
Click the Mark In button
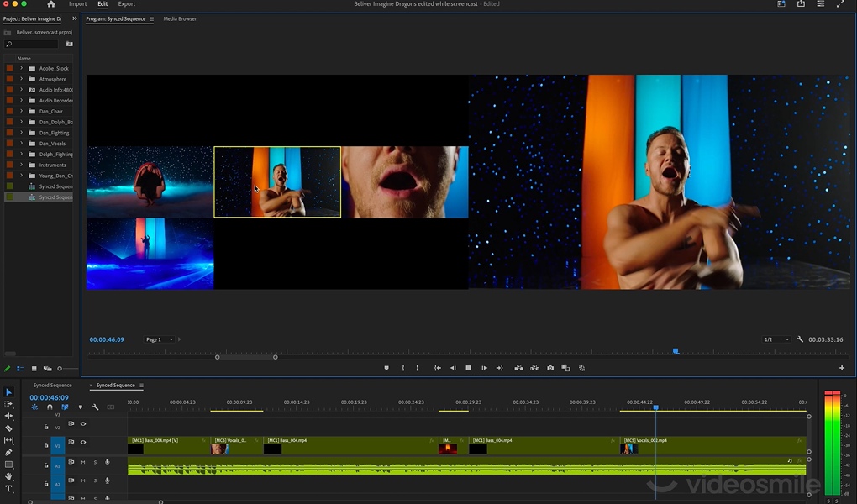click(403, 368)
